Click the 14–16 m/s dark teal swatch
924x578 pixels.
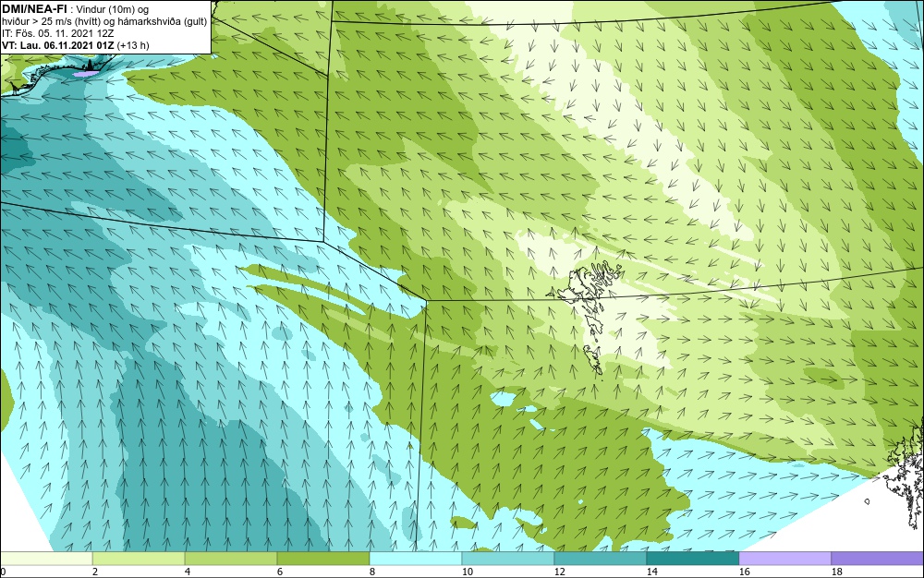[x=692, y=559]
